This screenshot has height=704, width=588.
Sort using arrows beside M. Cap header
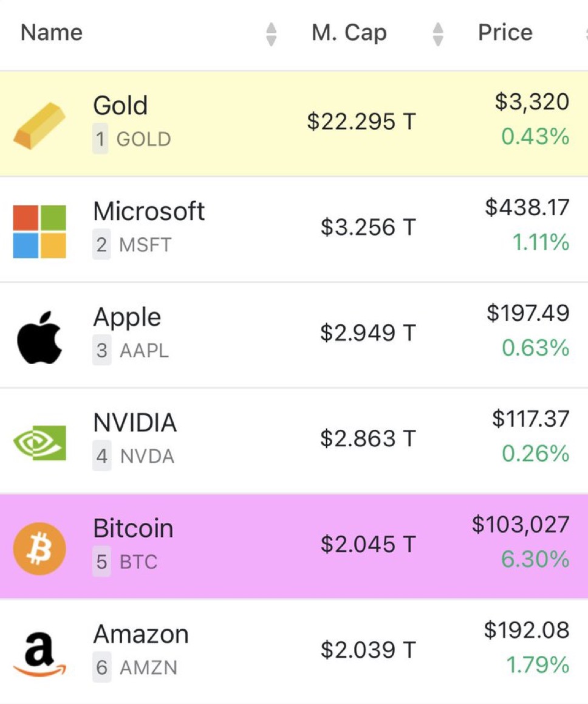tap(438, 34)
